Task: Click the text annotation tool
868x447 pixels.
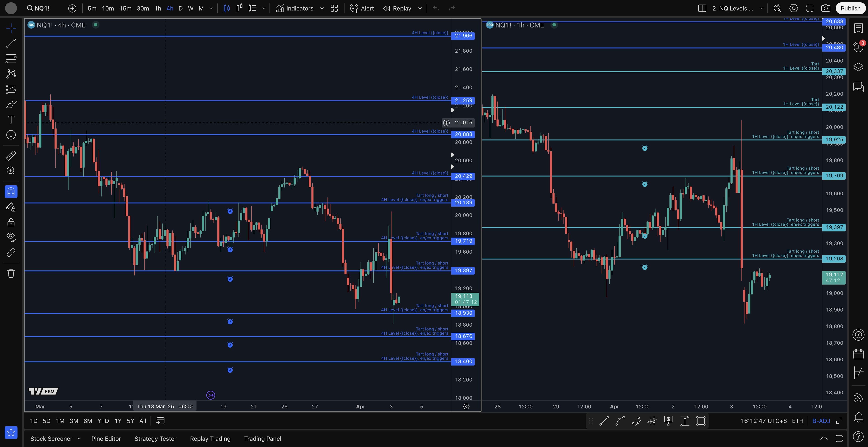Action: 11,119
